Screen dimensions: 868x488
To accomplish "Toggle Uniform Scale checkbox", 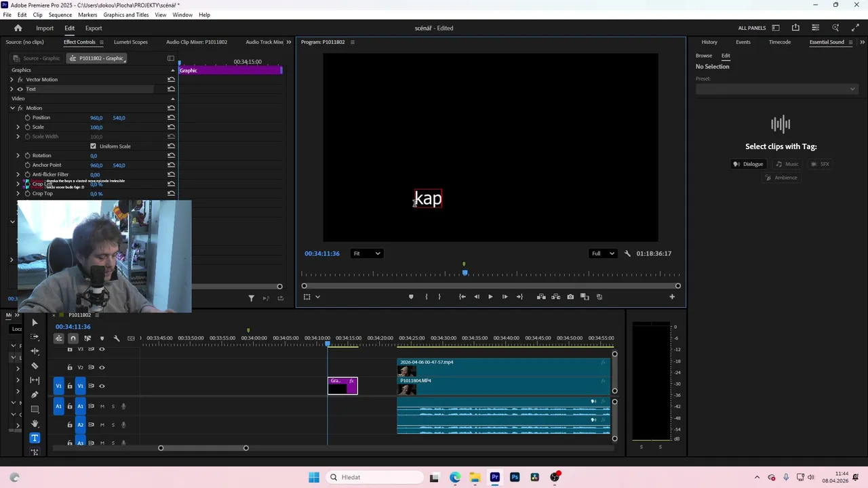I will [x=93, y=146].
